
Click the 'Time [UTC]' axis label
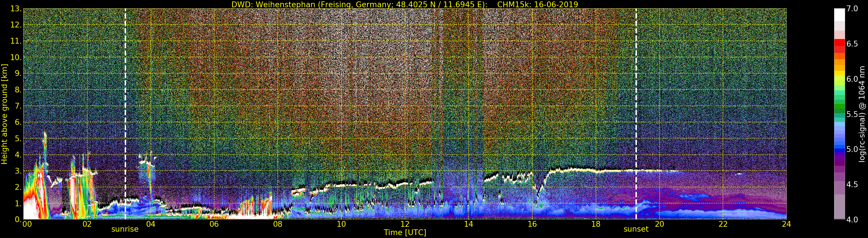tap(405, 233)
